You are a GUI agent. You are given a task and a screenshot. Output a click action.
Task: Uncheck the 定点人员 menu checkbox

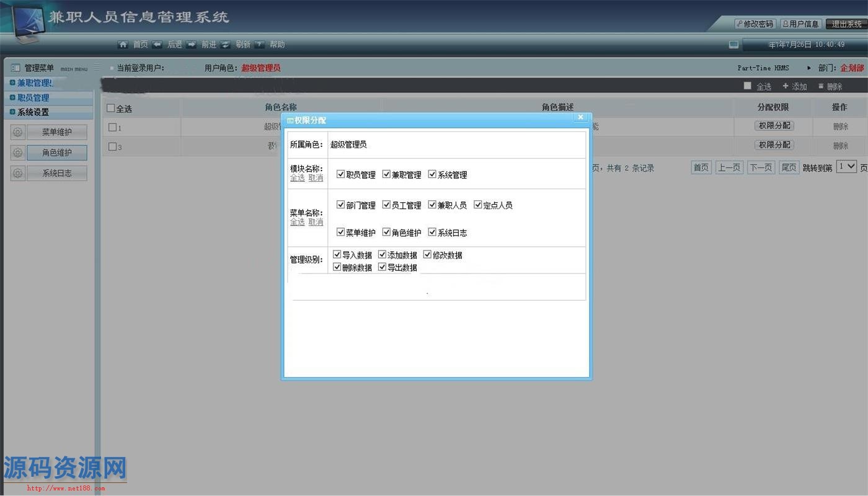(x=478, y=205)
